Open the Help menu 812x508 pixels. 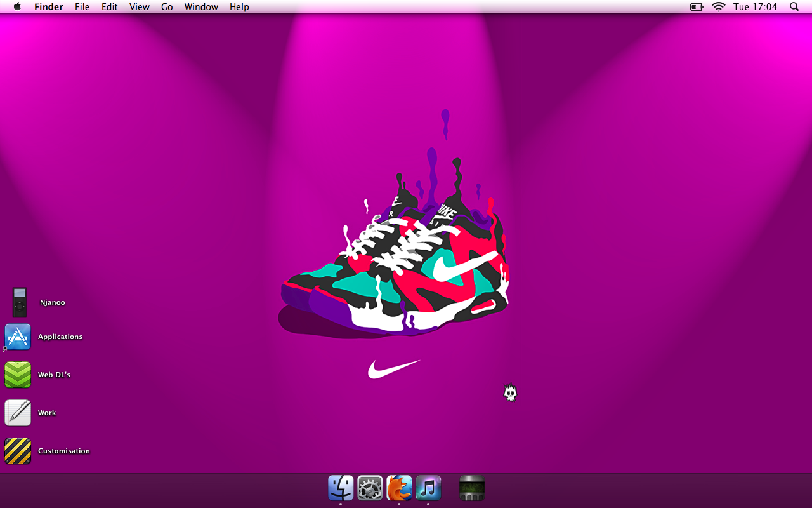click(x=239, y=7)
